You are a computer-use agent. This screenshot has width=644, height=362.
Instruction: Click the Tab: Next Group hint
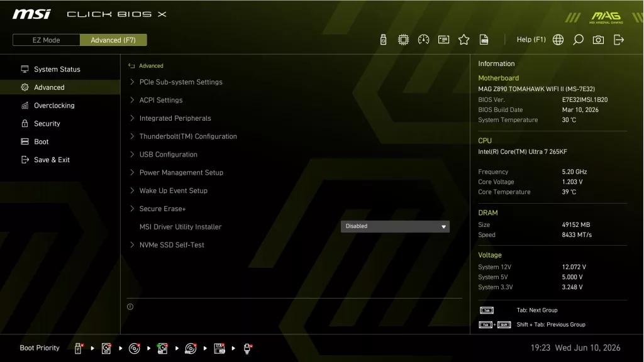click(x=537, y=310)
